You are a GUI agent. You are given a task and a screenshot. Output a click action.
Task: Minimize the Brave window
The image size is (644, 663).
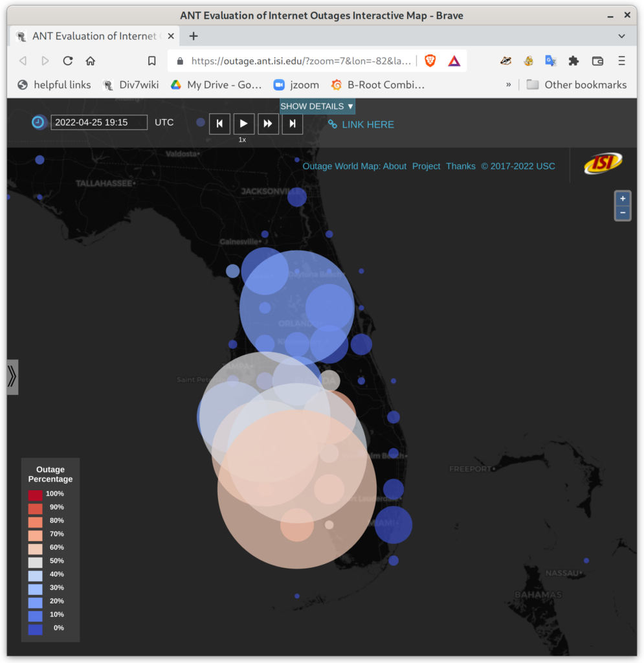point(610,16)
